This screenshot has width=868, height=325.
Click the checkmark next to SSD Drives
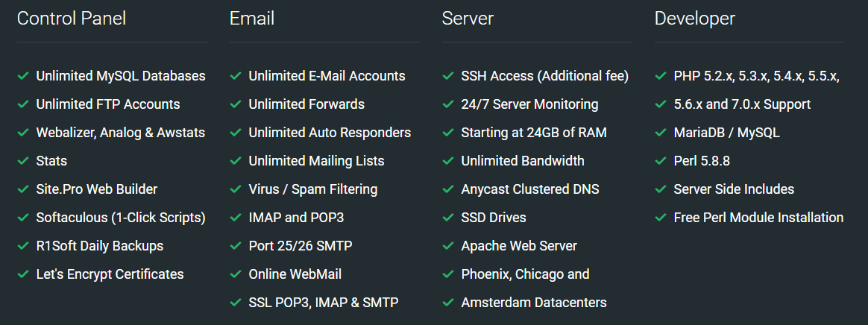448,218
